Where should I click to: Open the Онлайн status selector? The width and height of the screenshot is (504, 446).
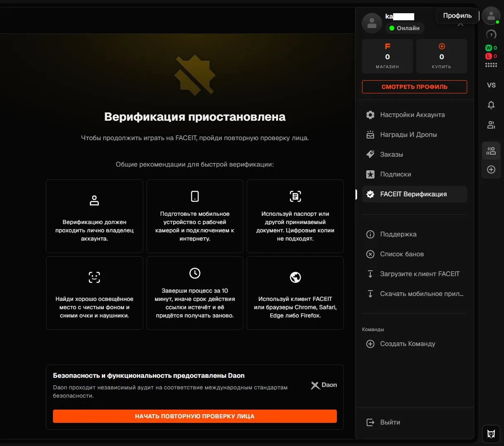(405, 28)
